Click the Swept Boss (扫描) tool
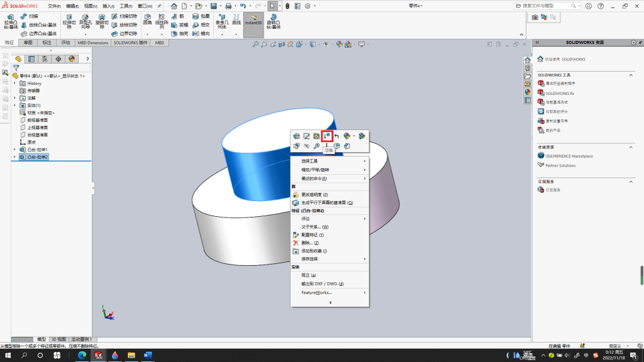This screenshot has width=644, height=362. click(29, 16)
